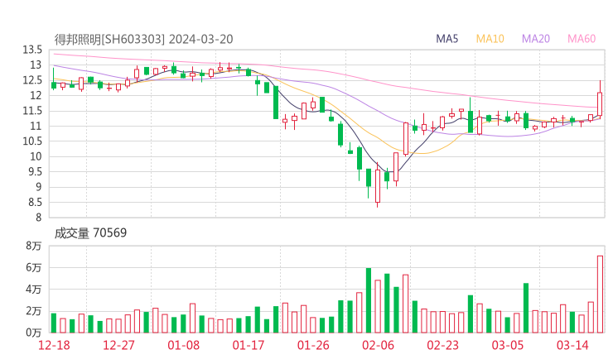613x364 pixels.
Task: Click the 0万 volume axis label
Action: [34, 333]
